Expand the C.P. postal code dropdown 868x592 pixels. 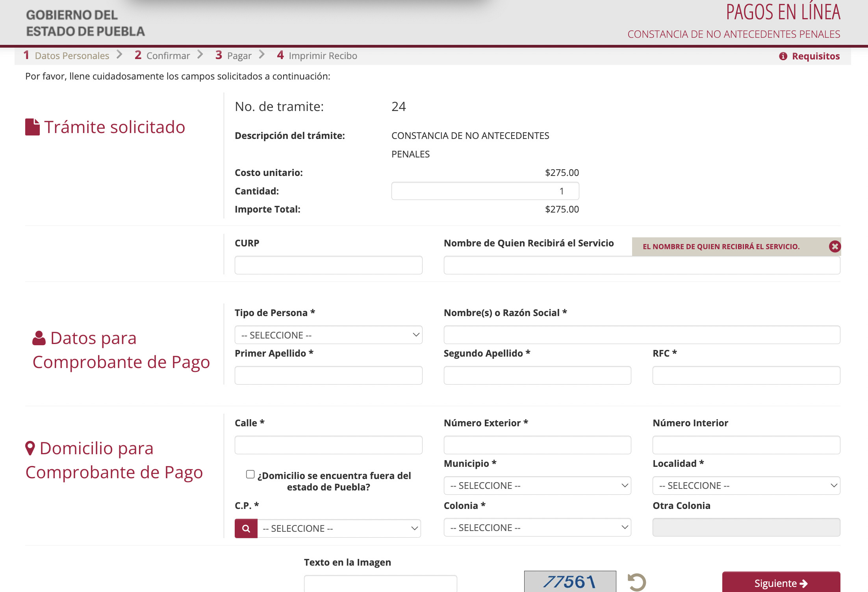pyautogui.click(x=339, y=528)
